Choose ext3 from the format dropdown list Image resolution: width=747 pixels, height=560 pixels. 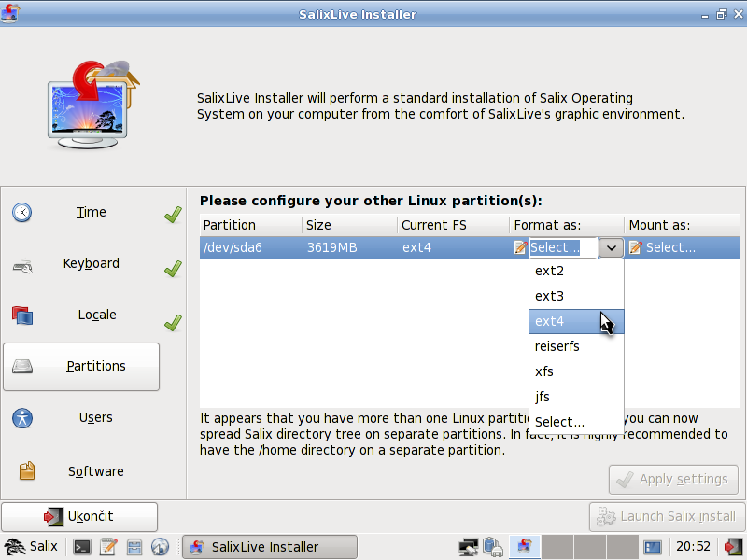[576, 296]
